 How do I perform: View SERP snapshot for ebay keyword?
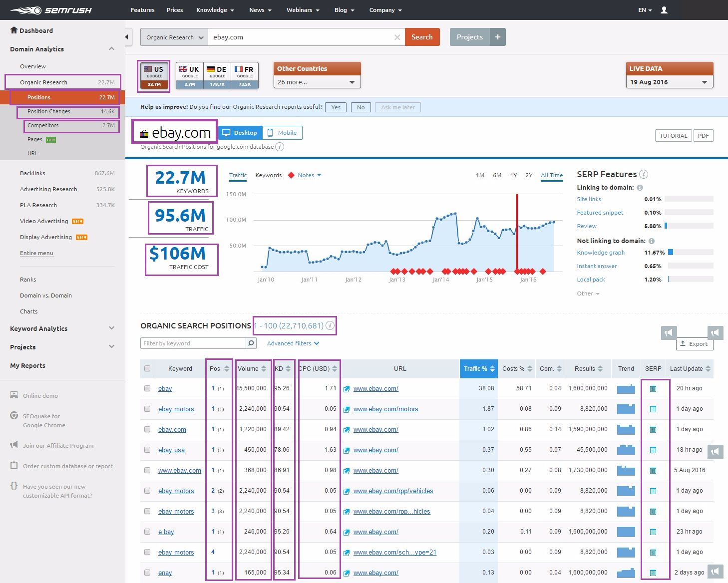tap(653, 389)
